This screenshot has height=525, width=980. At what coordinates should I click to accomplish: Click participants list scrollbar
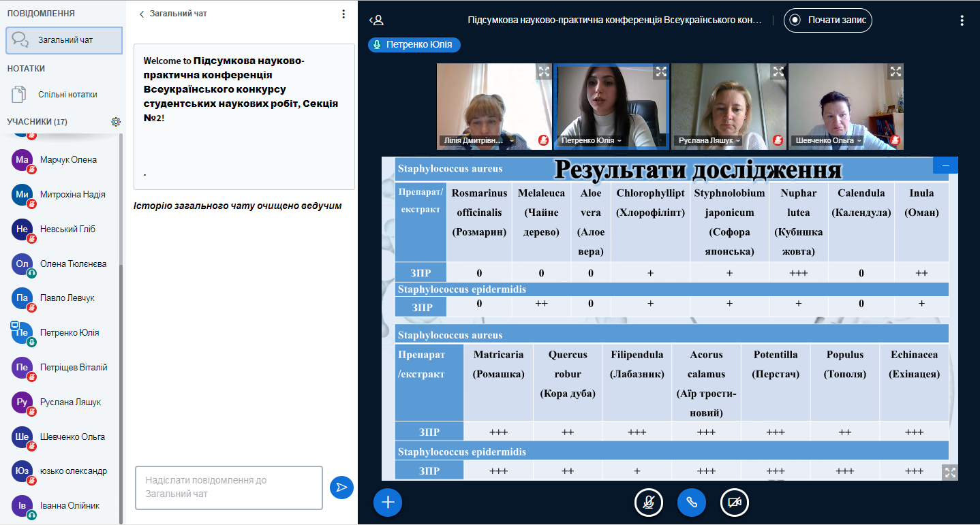121,395
